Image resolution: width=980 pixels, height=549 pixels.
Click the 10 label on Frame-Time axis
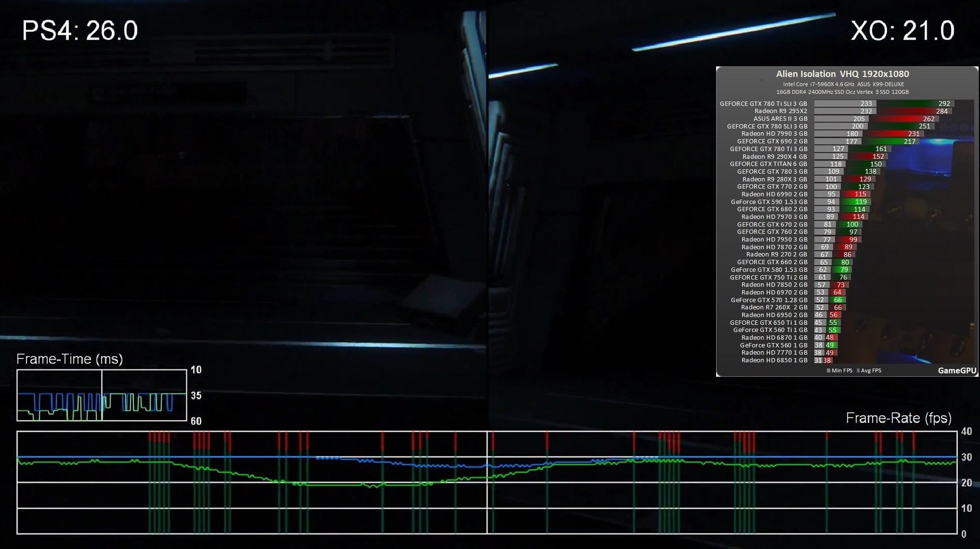(x=196, y=370)
